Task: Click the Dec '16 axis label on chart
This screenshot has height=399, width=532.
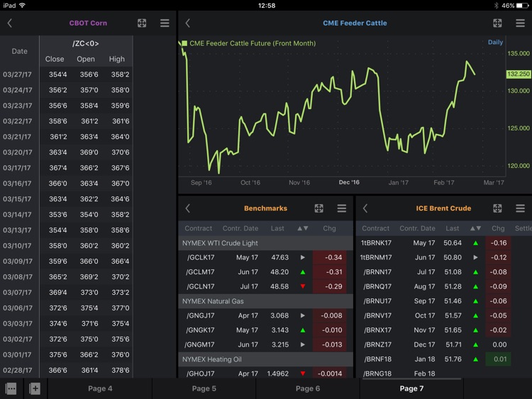Action: click(349, 182)
